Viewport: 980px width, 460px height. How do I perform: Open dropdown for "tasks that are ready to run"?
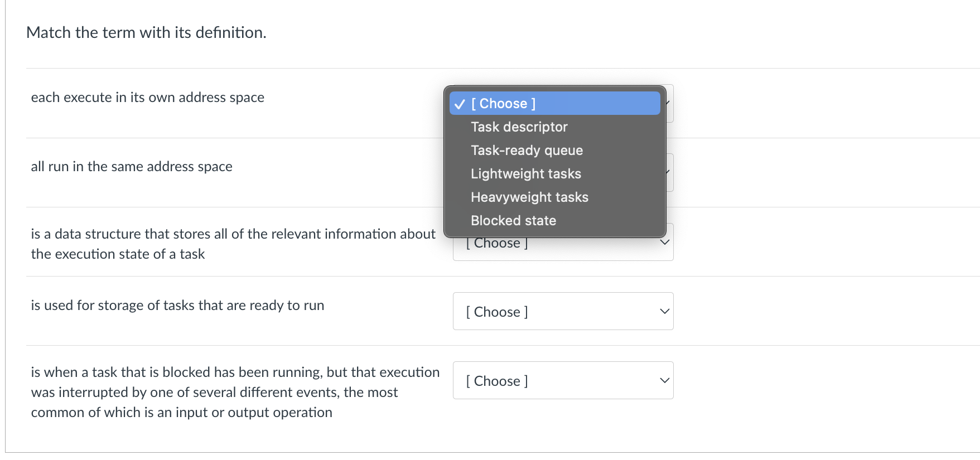562,311
